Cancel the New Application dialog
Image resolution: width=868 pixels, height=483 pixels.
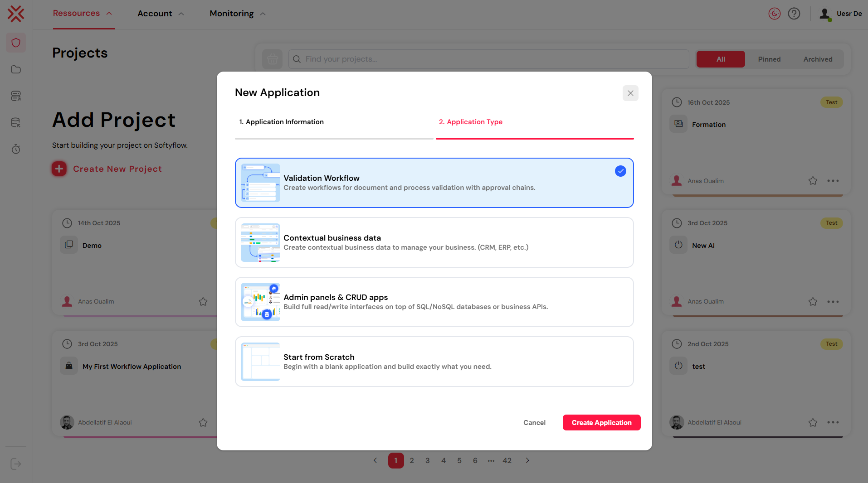pos(534,422)
